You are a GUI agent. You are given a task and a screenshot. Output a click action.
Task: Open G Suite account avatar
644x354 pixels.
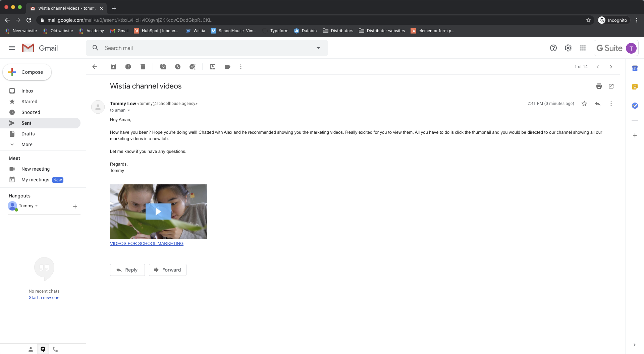click(x=631, y=48)
